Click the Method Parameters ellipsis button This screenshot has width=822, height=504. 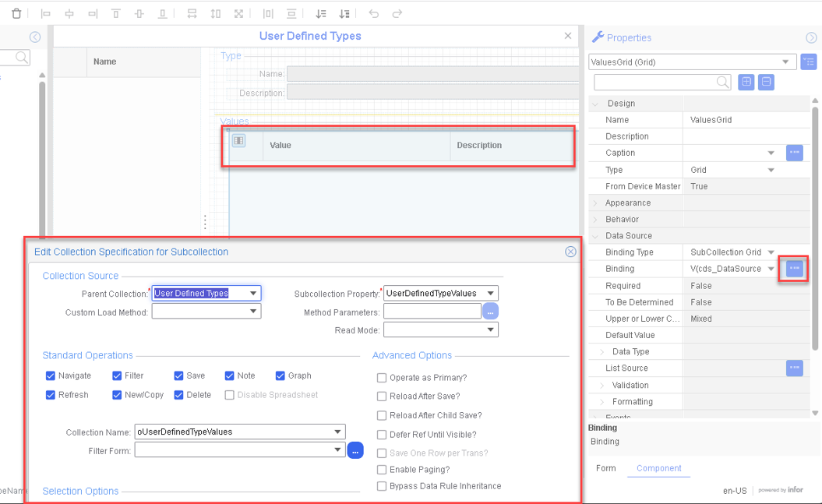pyautogui.click(x=490, y=312)
